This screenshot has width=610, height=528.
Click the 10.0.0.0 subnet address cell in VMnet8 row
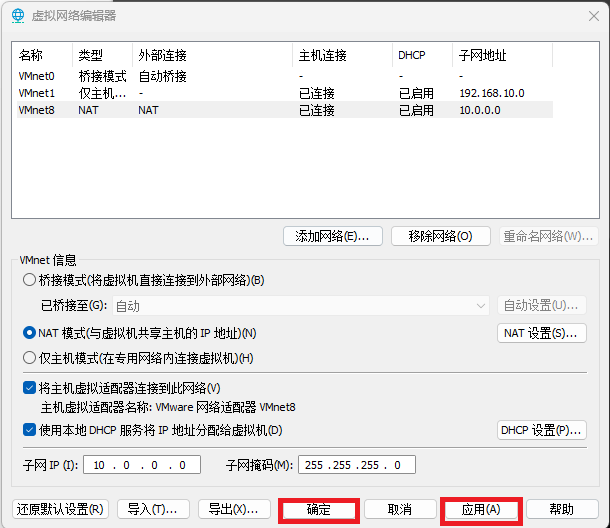point(480,110)
